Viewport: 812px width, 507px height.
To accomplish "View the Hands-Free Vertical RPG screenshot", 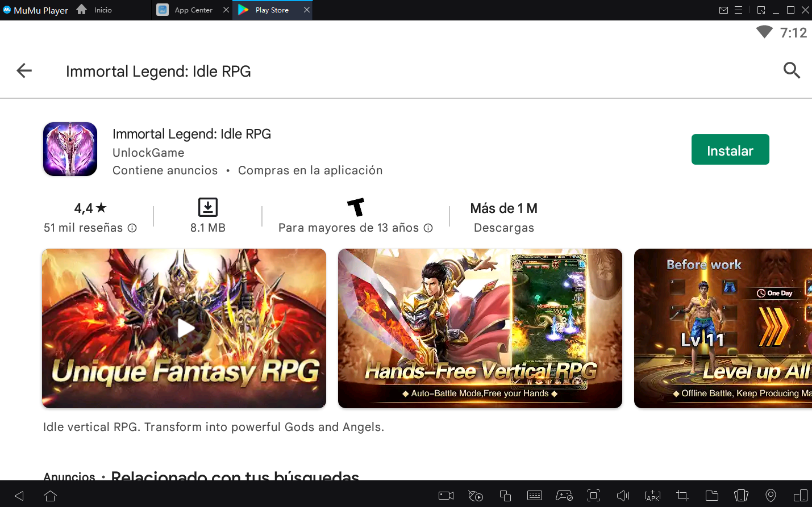I will tap(480, 328).
